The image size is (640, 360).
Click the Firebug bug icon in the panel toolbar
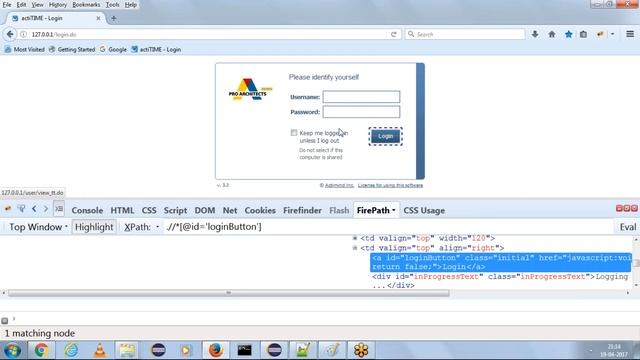8,209
